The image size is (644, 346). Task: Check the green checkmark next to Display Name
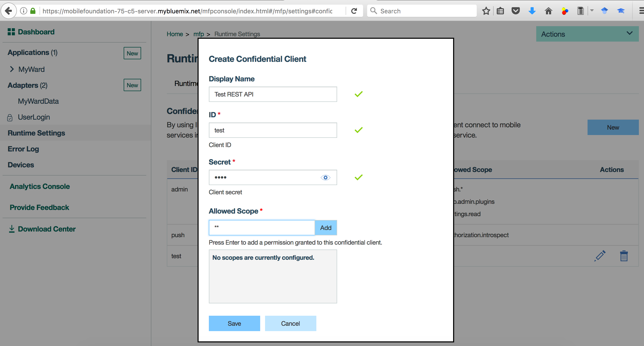[x=358, y=95]
